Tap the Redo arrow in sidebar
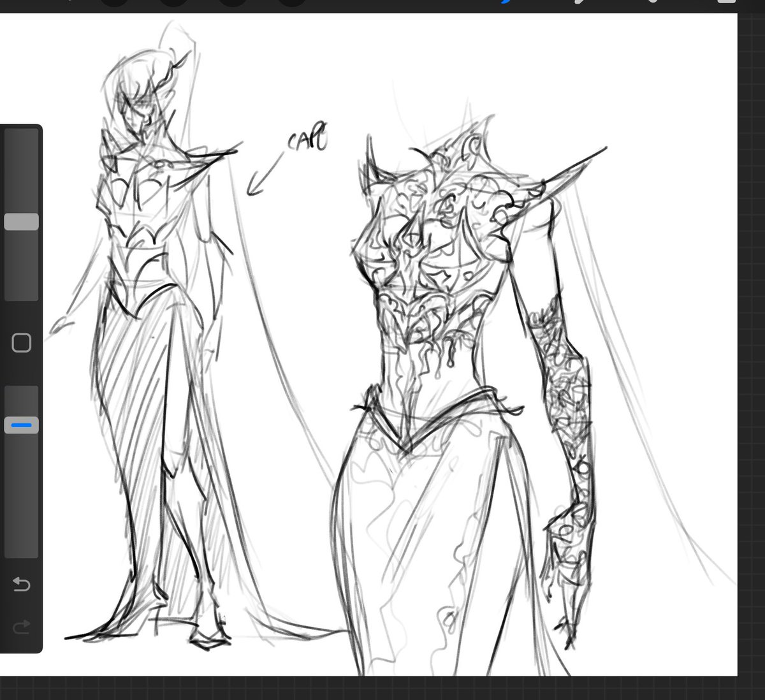Screen dimensions: 765x700 [21, 627]
